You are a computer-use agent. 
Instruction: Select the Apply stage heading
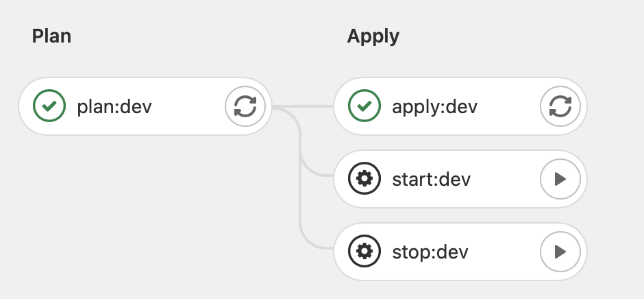click(373, 36)
